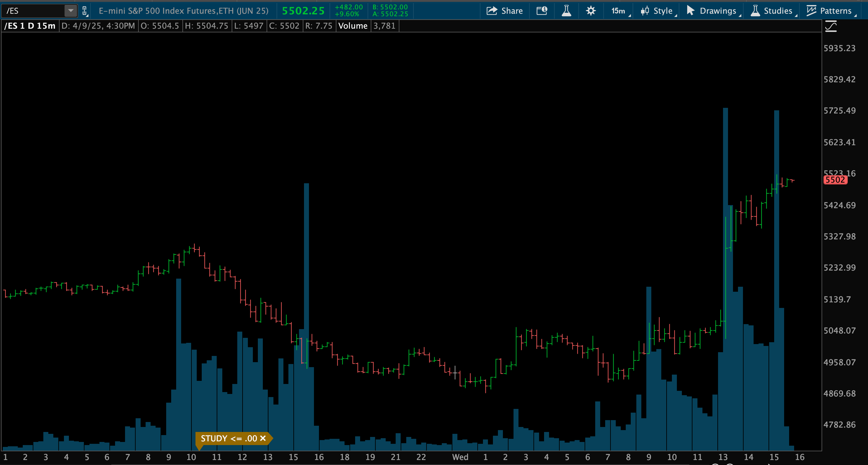This screenshot has height=465, width=868.
Task: Click the Wed date marker on the time axis
Action: 460,457
